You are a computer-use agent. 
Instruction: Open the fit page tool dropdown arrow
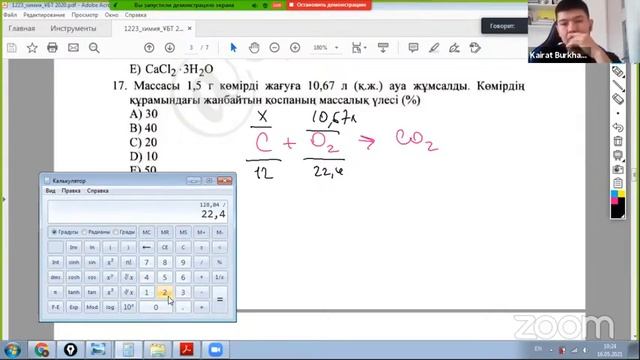365,48
